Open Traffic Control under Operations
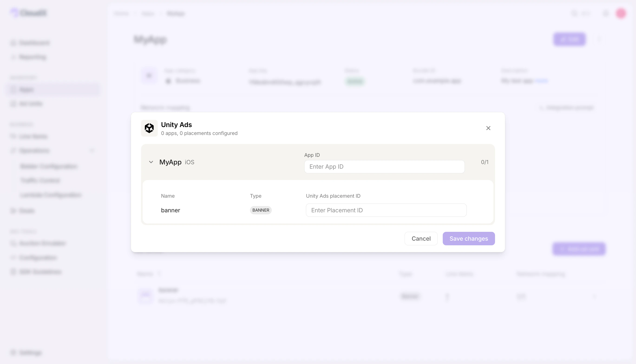 [x=40, y=180]
